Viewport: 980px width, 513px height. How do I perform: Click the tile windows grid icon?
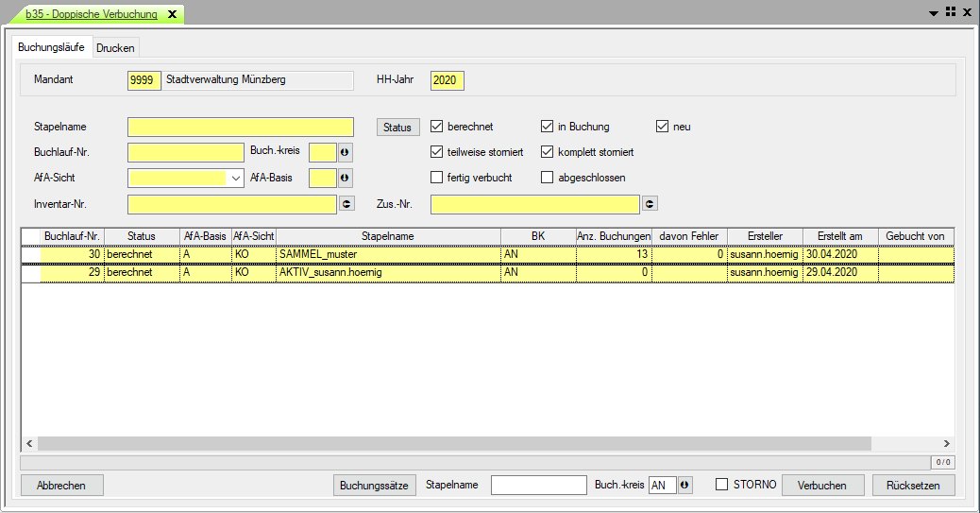click(x=951, y=11)
